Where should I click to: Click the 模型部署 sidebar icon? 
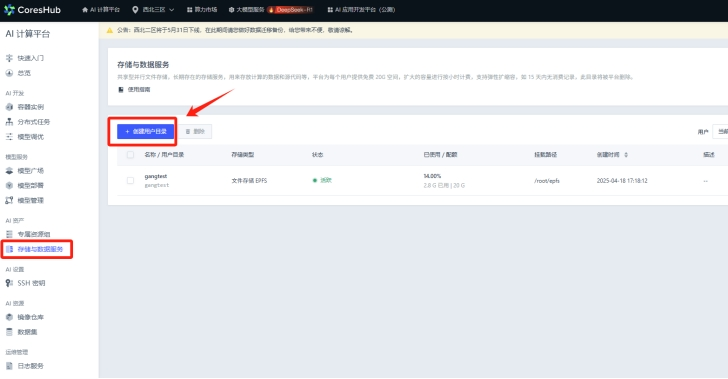click(9, 185)
